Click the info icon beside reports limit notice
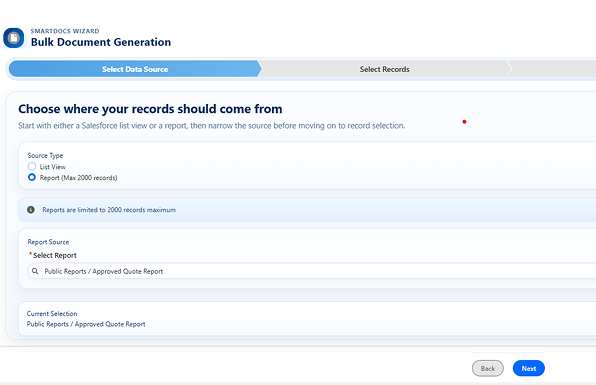This screenshot has width=596, height=385. [x=31, y=210]
